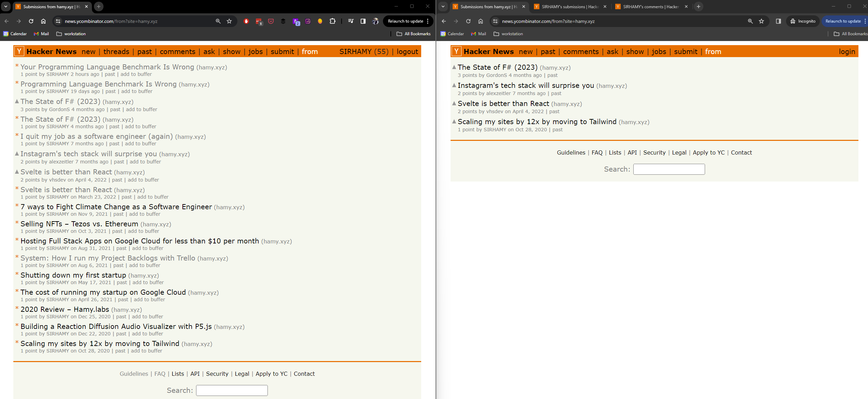
Task: Open the Pocket extension icon
Action: tap(271, 21)
